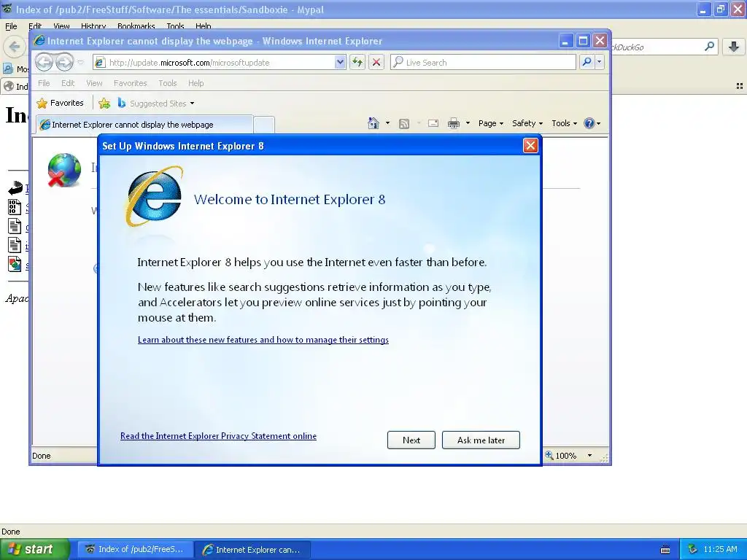The width and height of the screenshot is (747, 560).
Task: Click the IE Refresh icon
Action: tap(357, 63)
